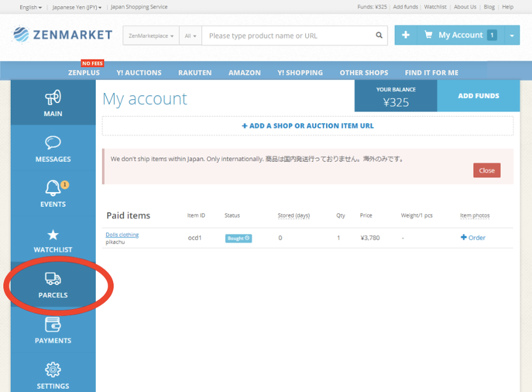
Task: Click the shopping cart icon in header
Action: coord(428,34)
